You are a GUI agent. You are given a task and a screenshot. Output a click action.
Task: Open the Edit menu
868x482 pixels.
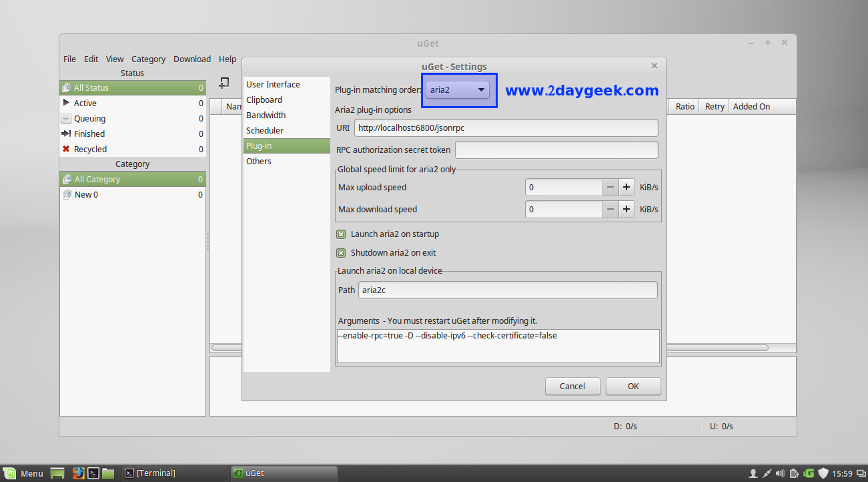pyautogui.click(x=91, y=59)
